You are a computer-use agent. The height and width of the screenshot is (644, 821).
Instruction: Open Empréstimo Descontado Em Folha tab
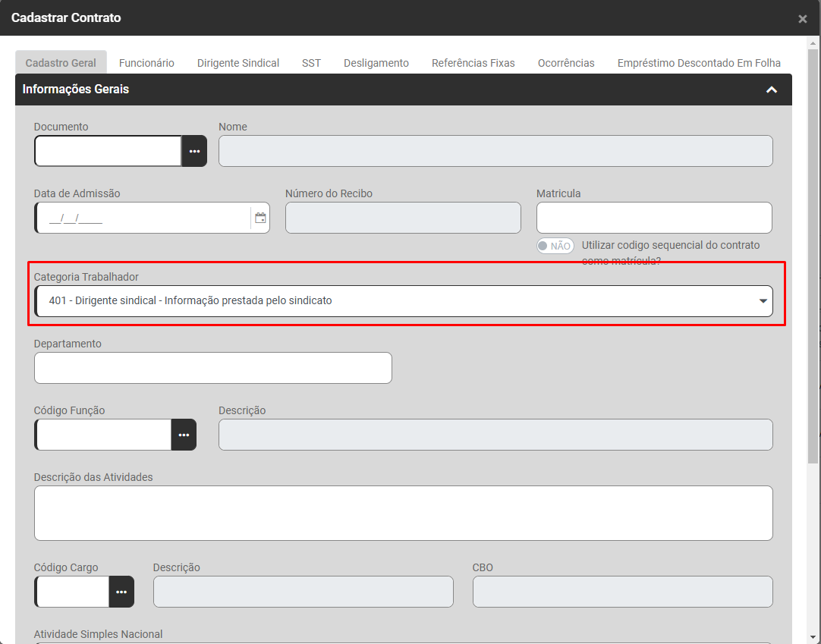tap(698, 63)
